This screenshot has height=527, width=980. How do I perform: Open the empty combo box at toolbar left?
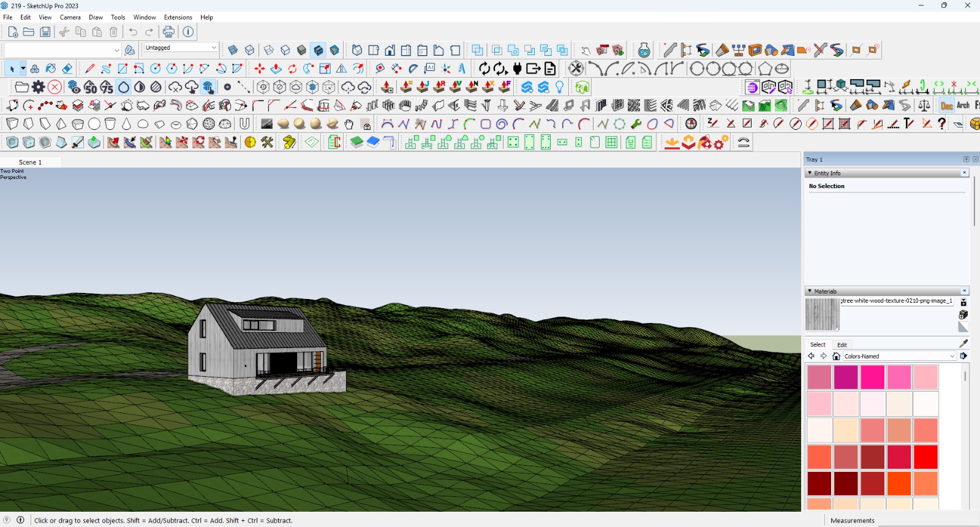(62, 50)
